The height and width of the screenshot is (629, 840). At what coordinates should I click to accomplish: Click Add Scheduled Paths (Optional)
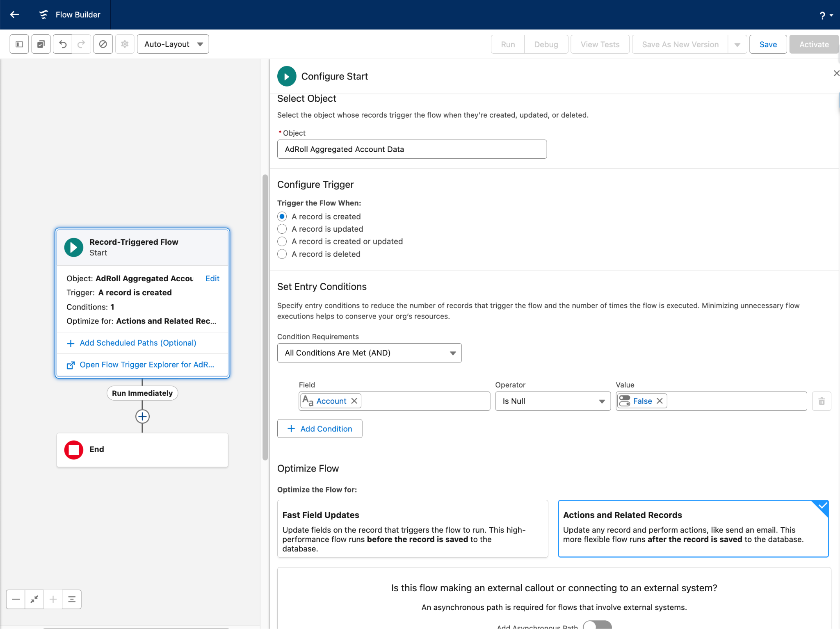pos(138,343)
